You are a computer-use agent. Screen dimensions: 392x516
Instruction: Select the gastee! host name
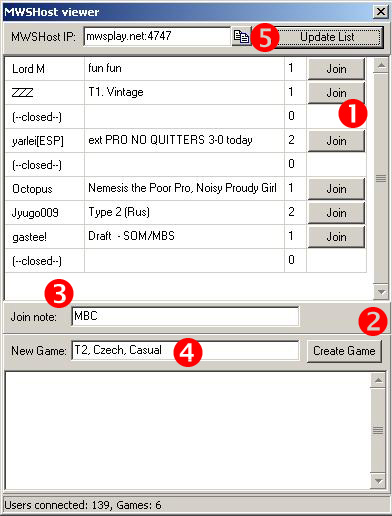pos(29,237)
